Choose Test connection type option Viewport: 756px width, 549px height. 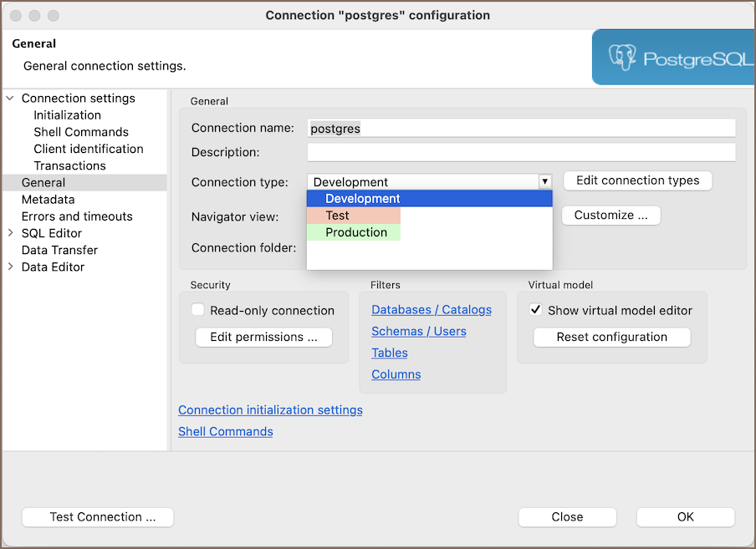[x=338, y=216]
